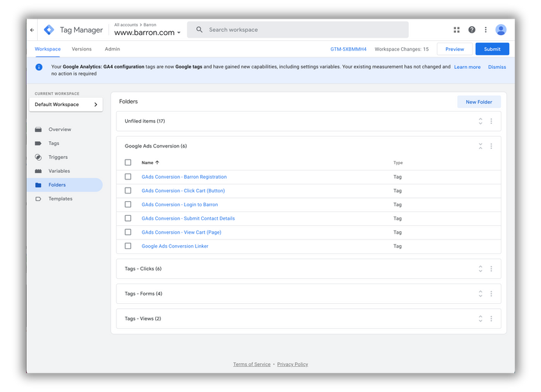Check GAds Conversion - View Cart (Page) checkbox
The height and width of the screenshot is (392, 541).
click(x=128, y=232)
